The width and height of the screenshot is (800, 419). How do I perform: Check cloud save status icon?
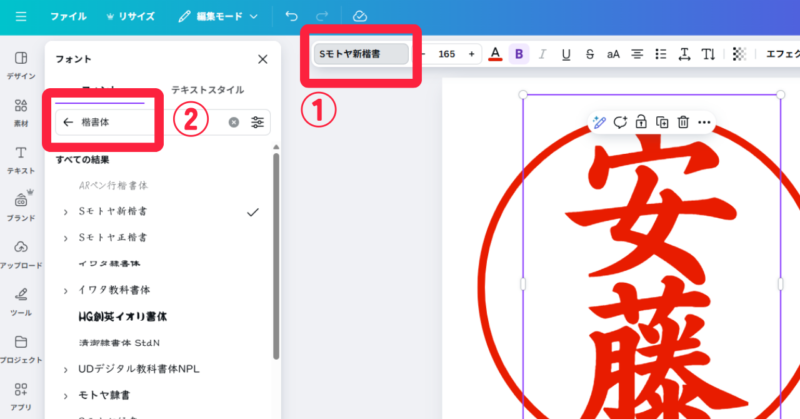[360, 16]
